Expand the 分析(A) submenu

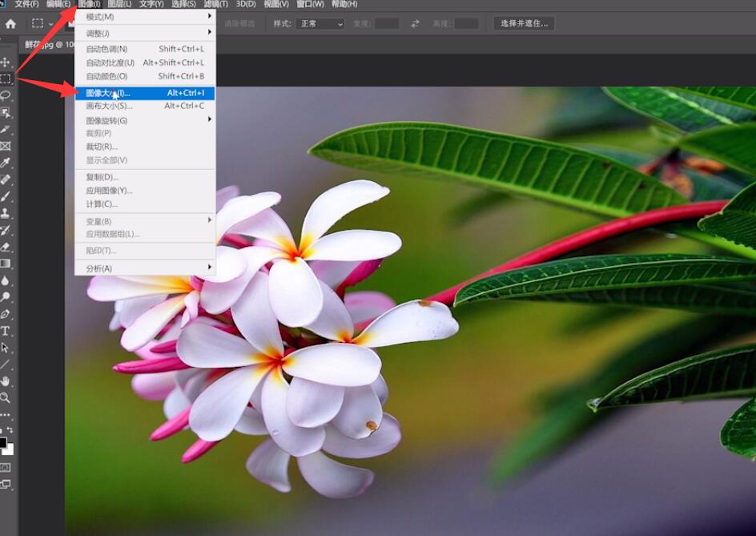click(x=145, y=268)
